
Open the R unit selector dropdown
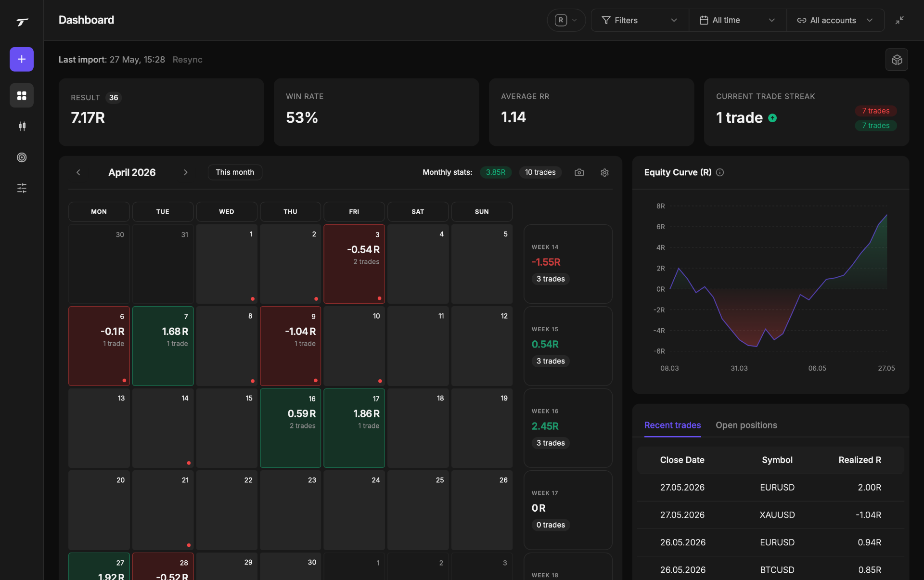(x=566, y=20)
